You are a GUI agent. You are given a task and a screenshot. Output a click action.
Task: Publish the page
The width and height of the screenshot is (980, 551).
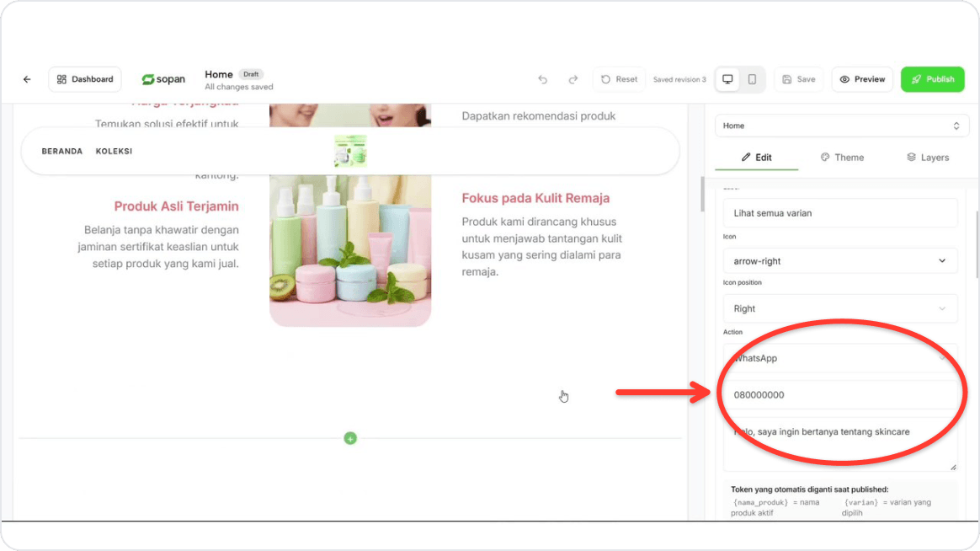click(933, 79)
